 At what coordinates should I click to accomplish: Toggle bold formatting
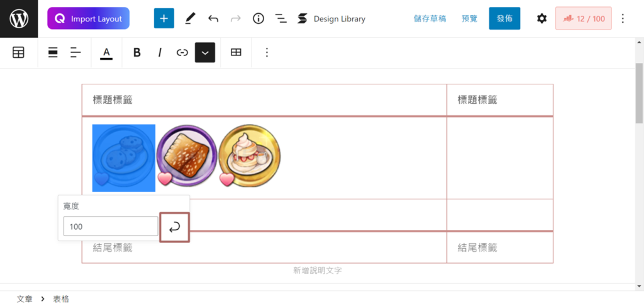tap(137, 52)
